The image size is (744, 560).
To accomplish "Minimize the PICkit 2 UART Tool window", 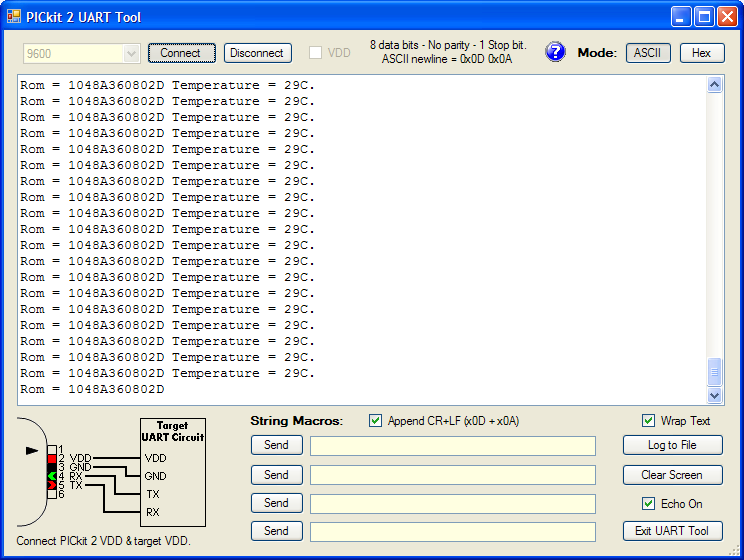I will pos(681,17).
